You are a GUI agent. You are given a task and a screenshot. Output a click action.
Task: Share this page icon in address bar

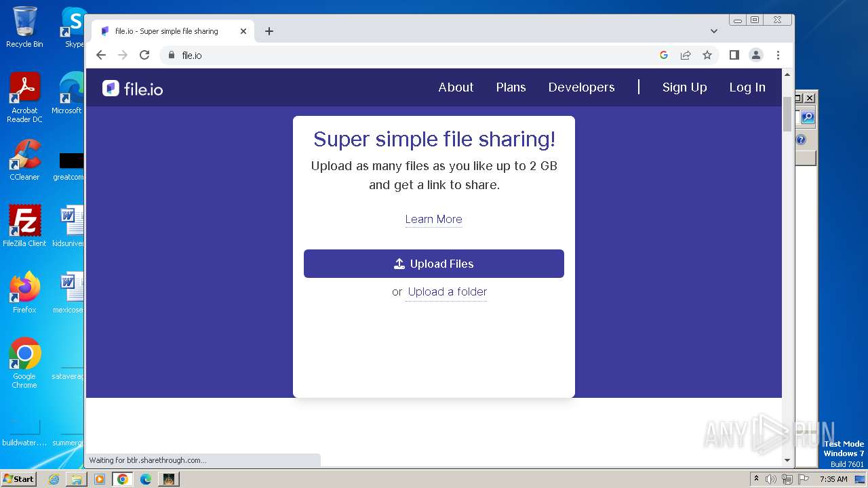(x=686, y=55)
